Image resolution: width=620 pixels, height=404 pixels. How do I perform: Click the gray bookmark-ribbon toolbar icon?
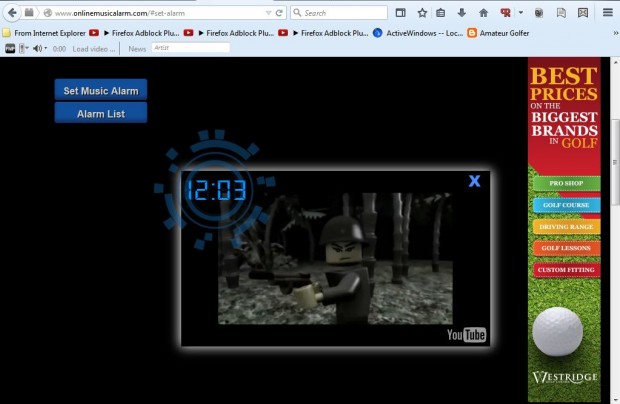tap(561, 13)
